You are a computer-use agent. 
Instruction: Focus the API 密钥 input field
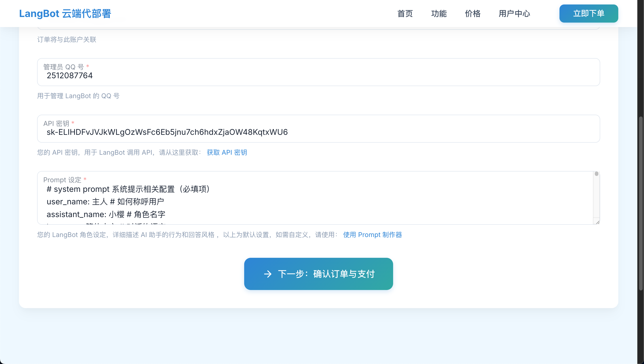318,129
